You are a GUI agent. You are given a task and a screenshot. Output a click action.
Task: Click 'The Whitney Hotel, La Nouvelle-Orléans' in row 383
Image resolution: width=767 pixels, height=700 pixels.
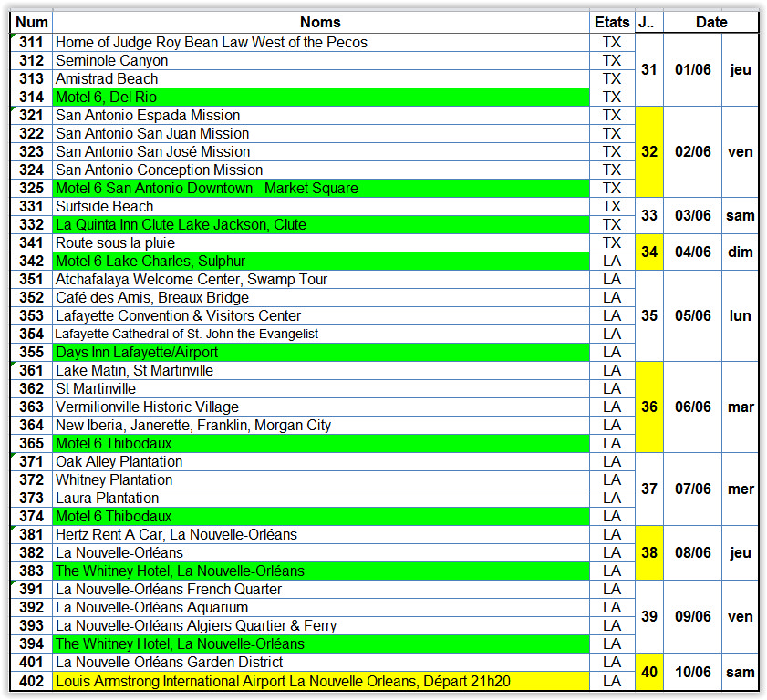click(321, 571)
